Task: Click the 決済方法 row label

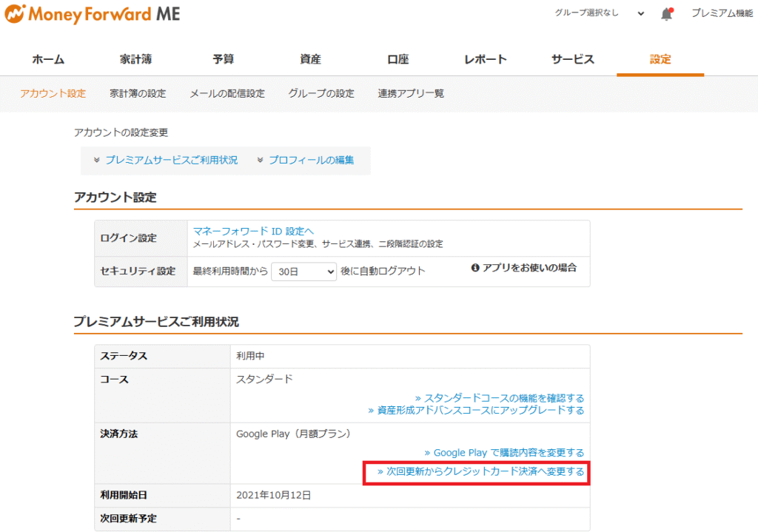Action: coord(119,434)
